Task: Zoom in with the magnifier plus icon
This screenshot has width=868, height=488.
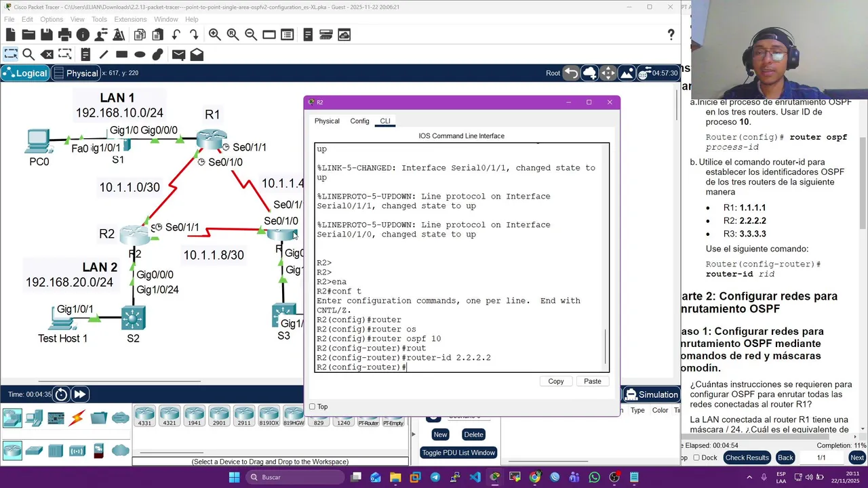Action: point(215,35)
